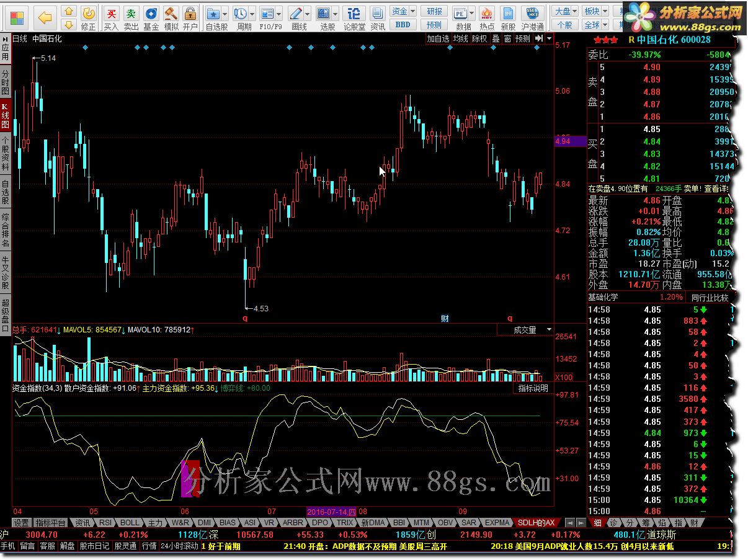The width and height of the screenshot is (748, 560).
Task: Open the K线图 side tab
Action: click(x=6, y=115)
